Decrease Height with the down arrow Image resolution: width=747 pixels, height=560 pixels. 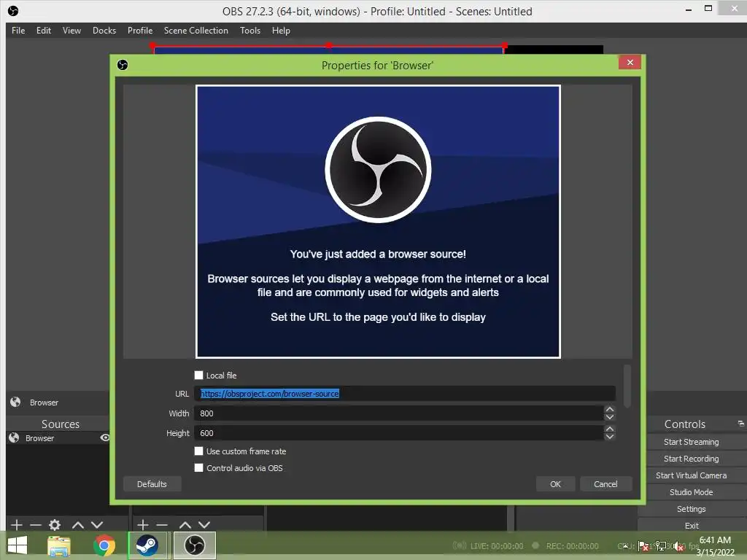coord(609,437)
